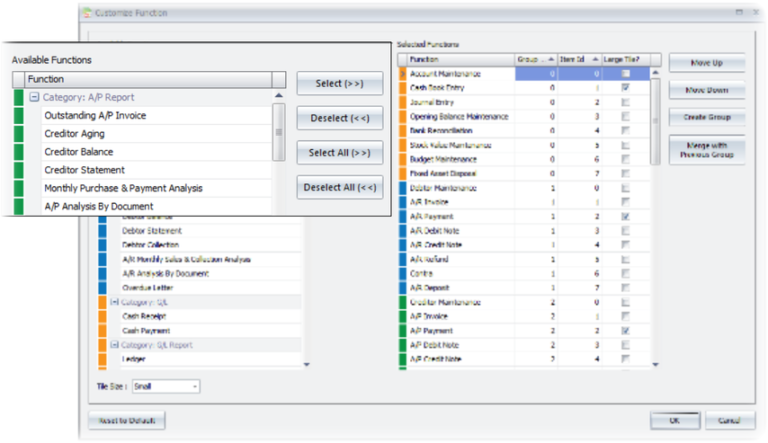
Task: Uncheck Large Tile for A/R Payment
Action: tap(625, 216)
